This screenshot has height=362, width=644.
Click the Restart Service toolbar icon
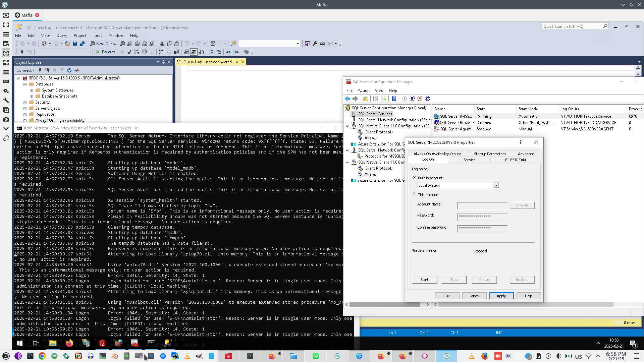427,99
